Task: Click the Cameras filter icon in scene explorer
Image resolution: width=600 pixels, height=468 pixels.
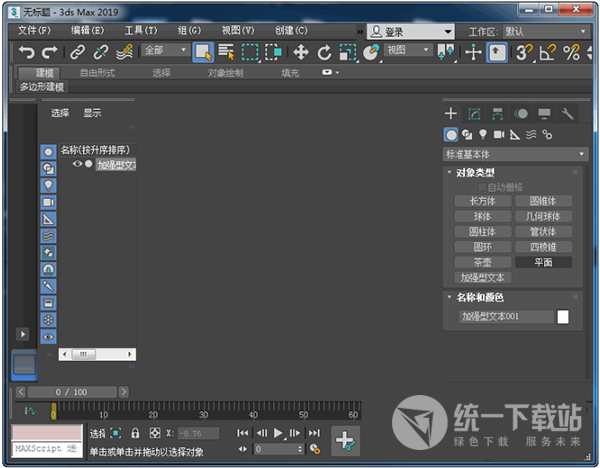Action: tap(48, 201)
